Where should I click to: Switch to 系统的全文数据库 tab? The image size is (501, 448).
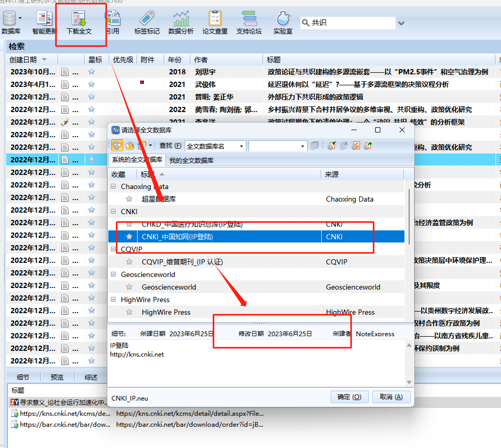pyautogui.click(x=137, y=160)
